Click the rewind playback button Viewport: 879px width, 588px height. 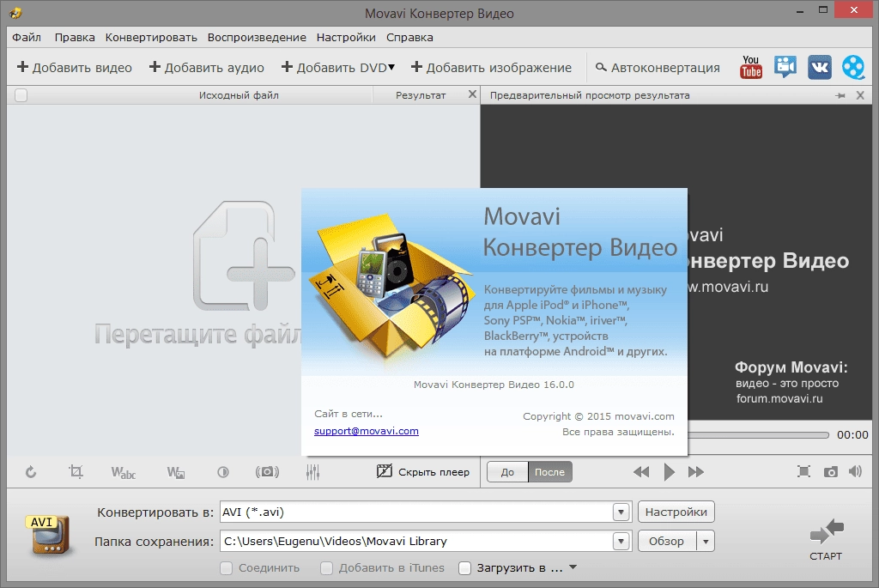click(641, 472)
